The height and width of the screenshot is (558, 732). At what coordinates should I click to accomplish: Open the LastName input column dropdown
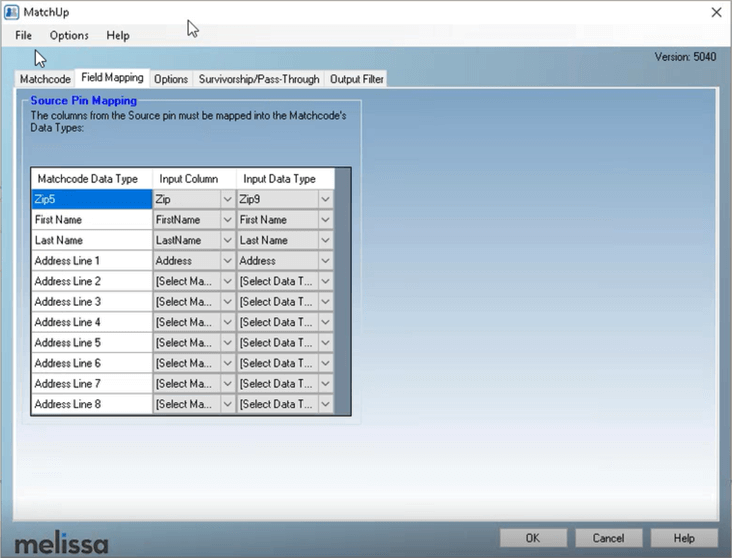click(227, 240)
